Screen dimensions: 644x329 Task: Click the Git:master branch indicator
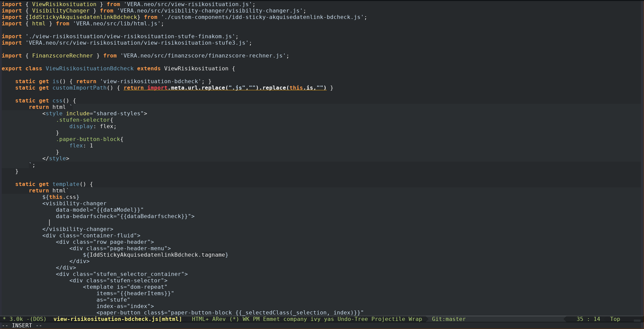point(448,319)
